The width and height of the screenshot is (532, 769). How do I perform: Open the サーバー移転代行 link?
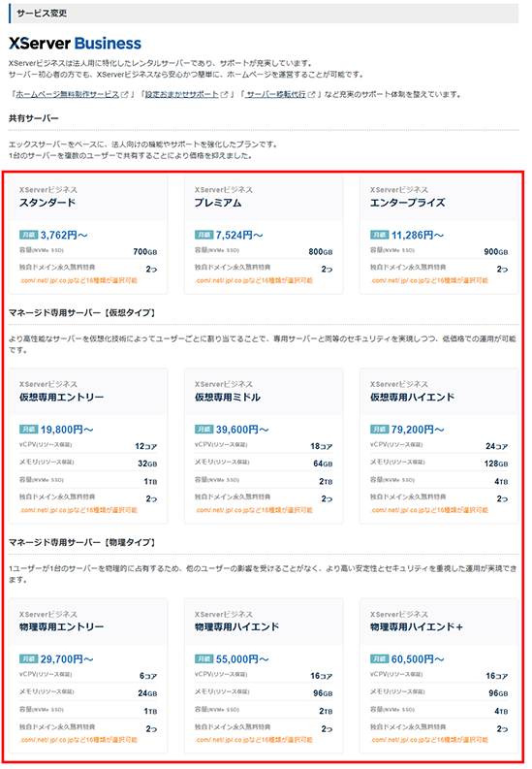276,94
